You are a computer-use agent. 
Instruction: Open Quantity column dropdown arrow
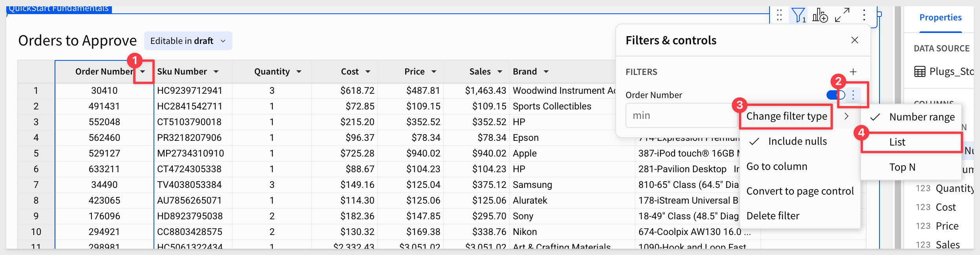point(299,71)
